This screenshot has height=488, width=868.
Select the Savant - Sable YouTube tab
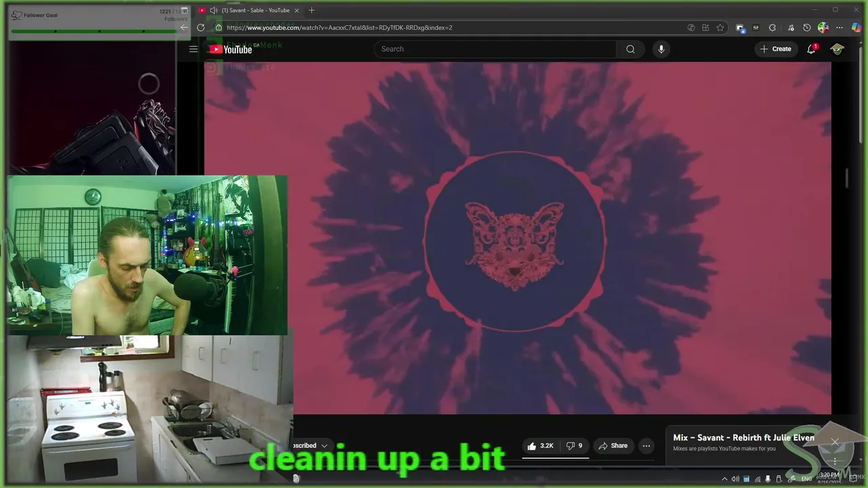click(x=248, y=10)
